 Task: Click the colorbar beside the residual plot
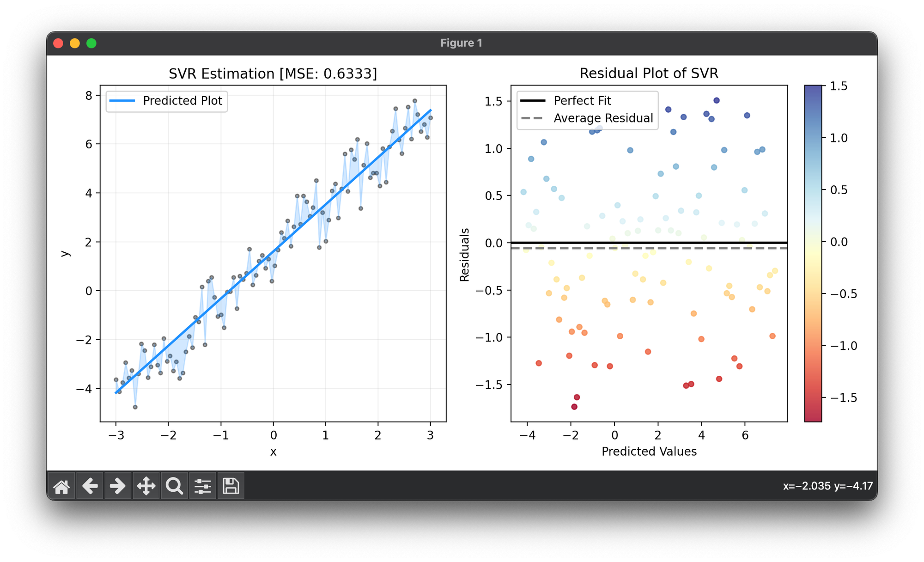tap(813, 253)
